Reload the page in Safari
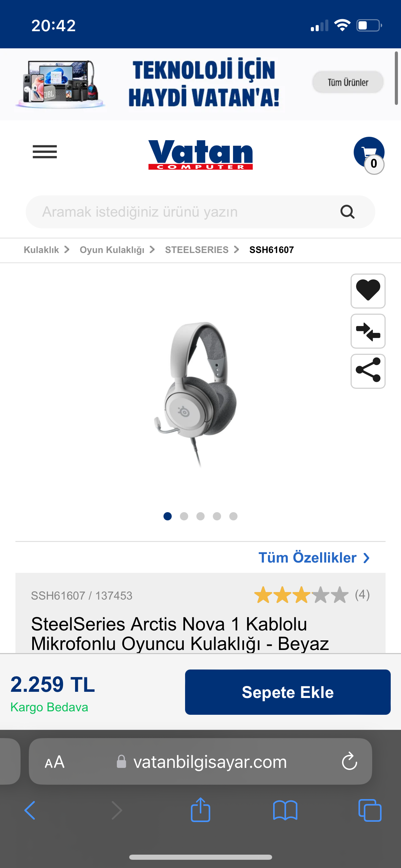The width and height of the screenshot is (401, 868). tap(349, 761)
